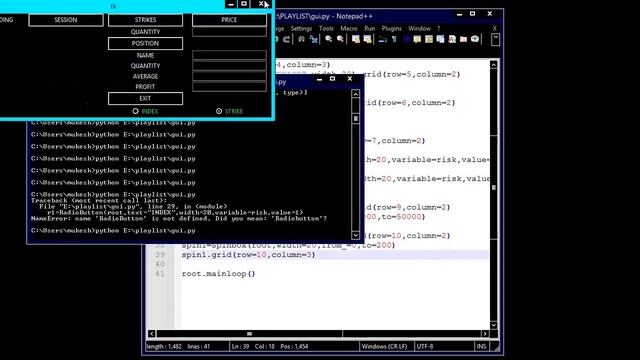Image resolution: width=640 pixels, height=360 pixels.
Task: Click the EXIT button in tk window
Action: 145,98
